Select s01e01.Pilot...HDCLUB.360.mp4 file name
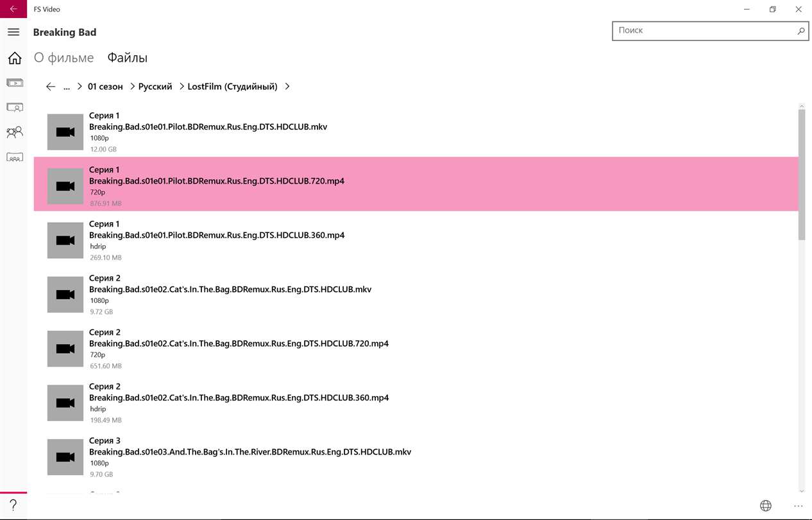Viewport: 812px width, 520px height. (x=217, y=235)
